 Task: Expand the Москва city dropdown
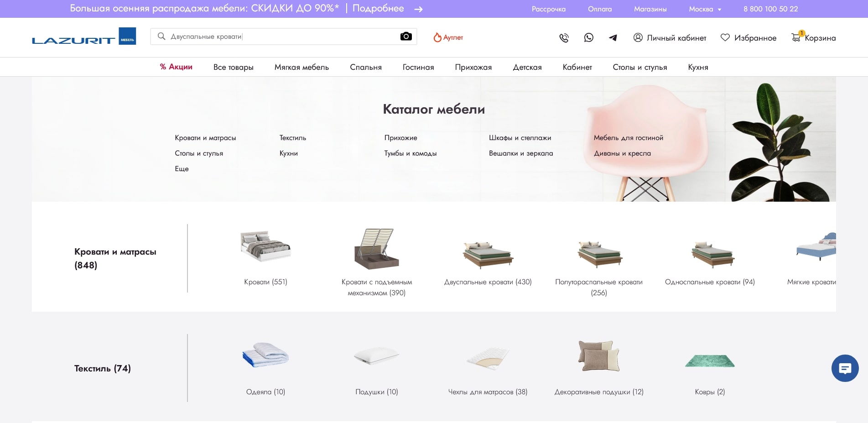click(705, 9)
